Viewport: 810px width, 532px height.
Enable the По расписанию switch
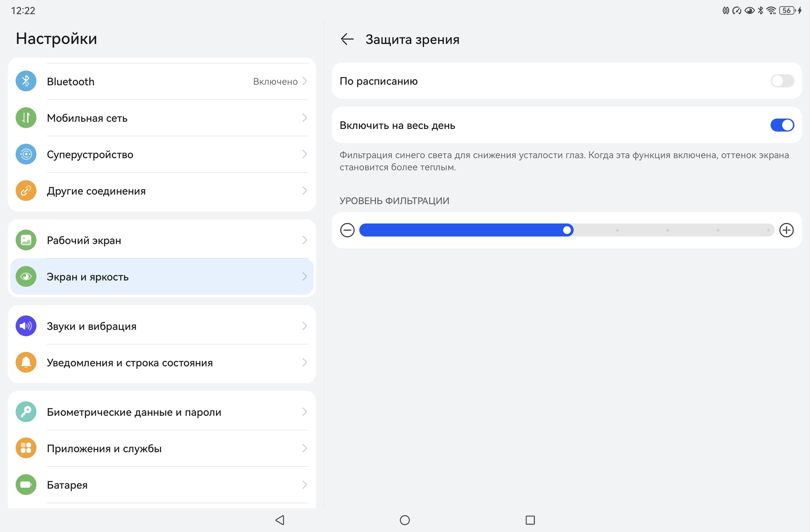tap(782, 81)
